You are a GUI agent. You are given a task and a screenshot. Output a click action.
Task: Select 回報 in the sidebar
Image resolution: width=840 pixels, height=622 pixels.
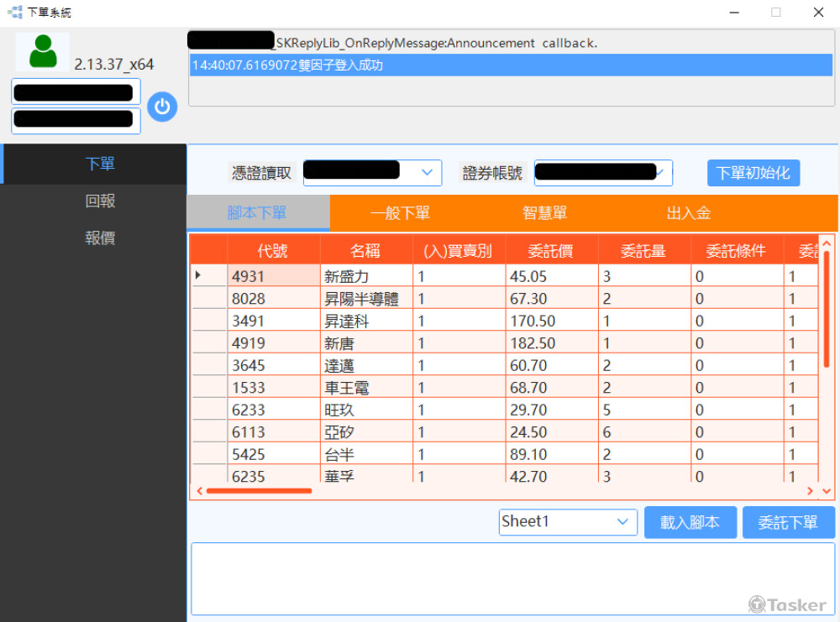tap(100, 201)
